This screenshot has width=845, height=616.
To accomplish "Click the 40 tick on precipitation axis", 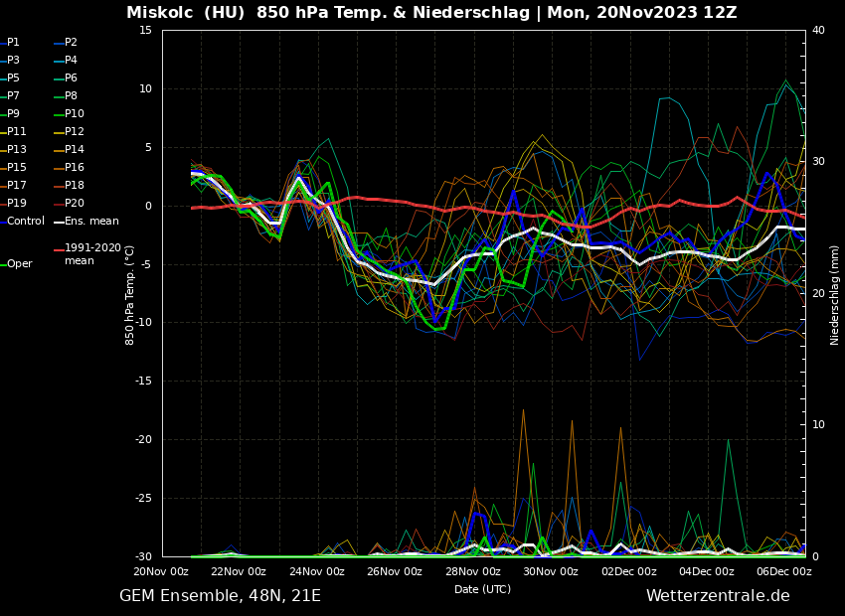I will 818,30.
